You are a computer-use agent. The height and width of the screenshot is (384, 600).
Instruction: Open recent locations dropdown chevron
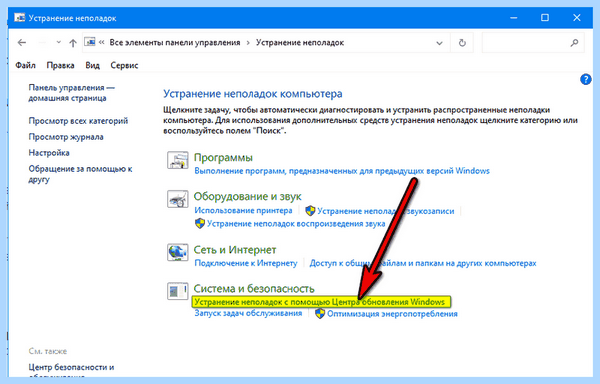[59, 42]
